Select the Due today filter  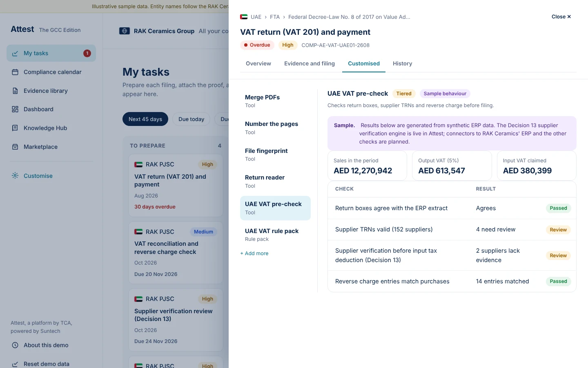click(191, 119)
